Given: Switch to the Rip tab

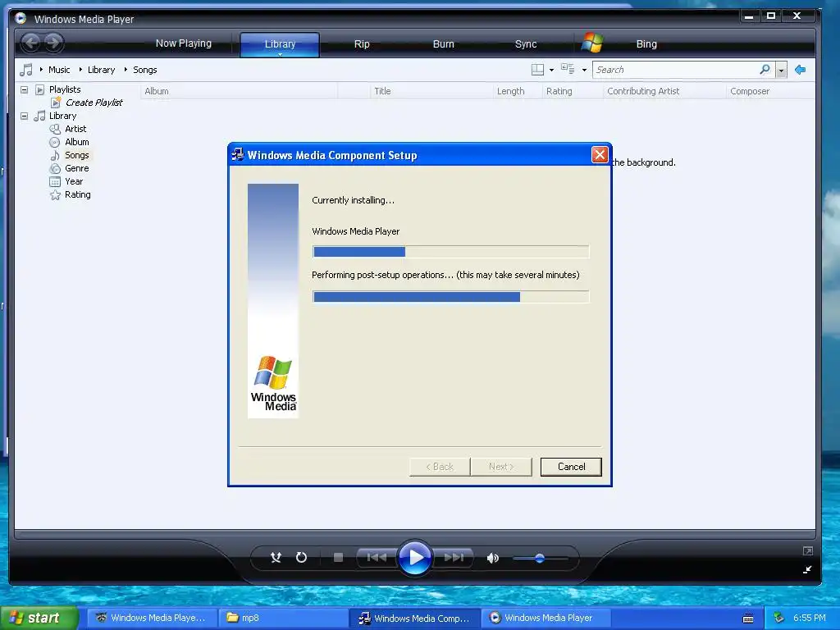Looking at the screenshot, I should click(362, 44).
